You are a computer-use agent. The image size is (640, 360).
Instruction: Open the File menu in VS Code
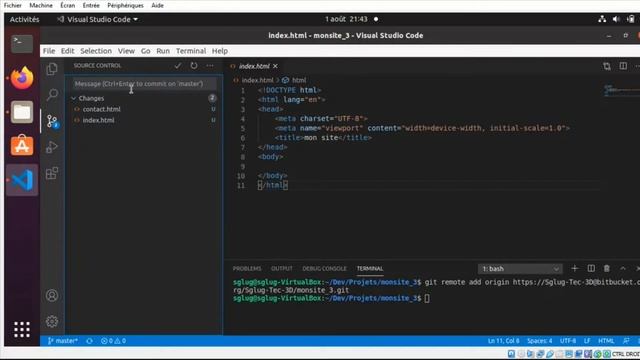(49, 51)
